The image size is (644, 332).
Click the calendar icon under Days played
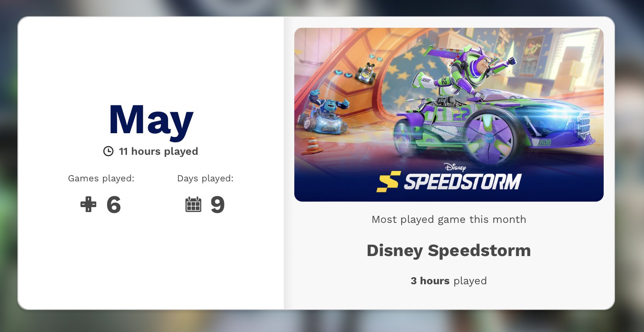(x=193, y=205)
